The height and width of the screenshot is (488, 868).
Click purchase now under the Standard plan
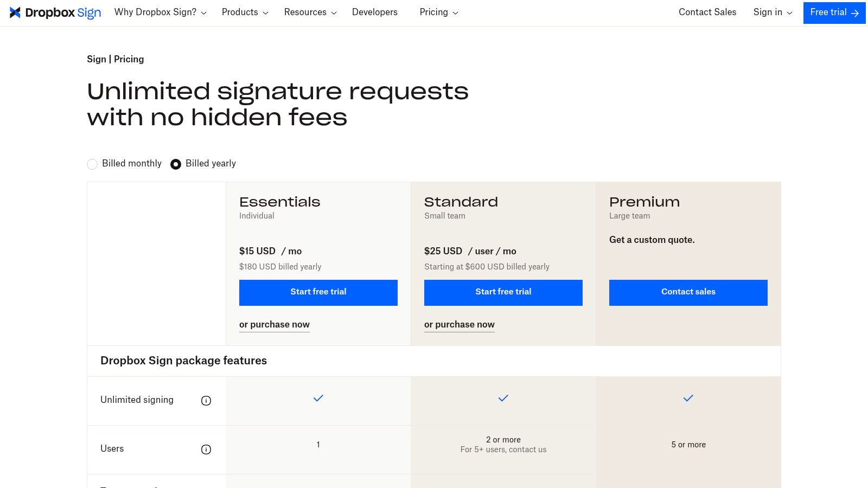click(459, 324)
